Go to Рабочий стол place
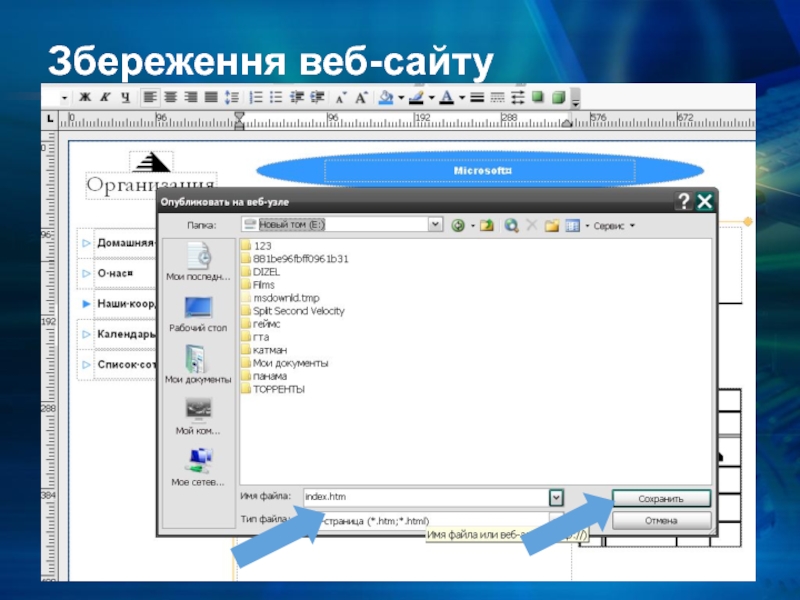The image size is (800, 600). coord(198,314)
